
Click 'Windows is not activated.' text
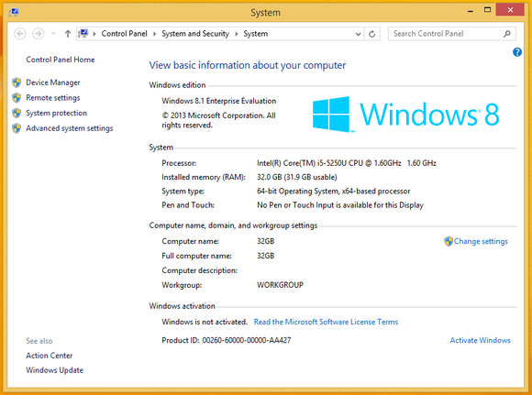[205, 322]
